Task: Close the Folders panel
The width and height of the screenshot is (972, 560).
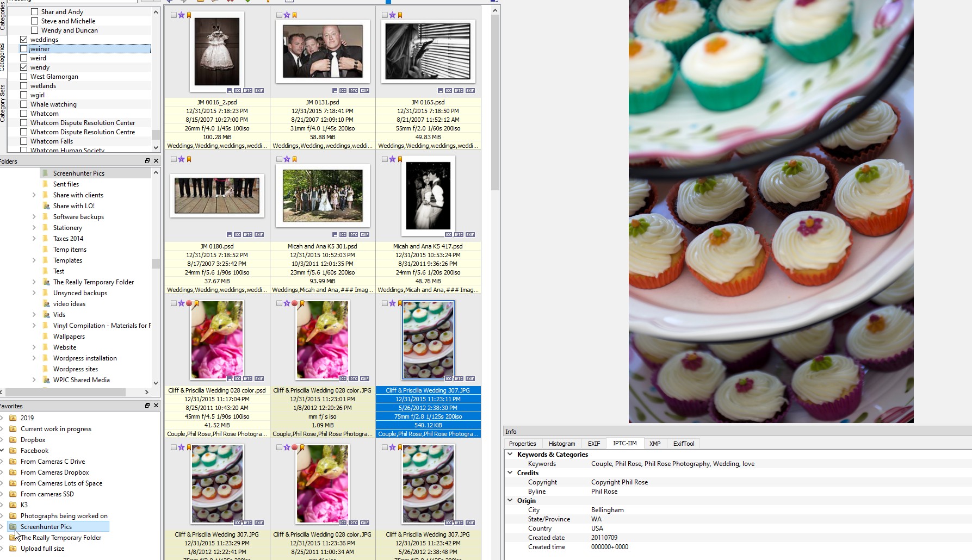Action: [156, 161]
